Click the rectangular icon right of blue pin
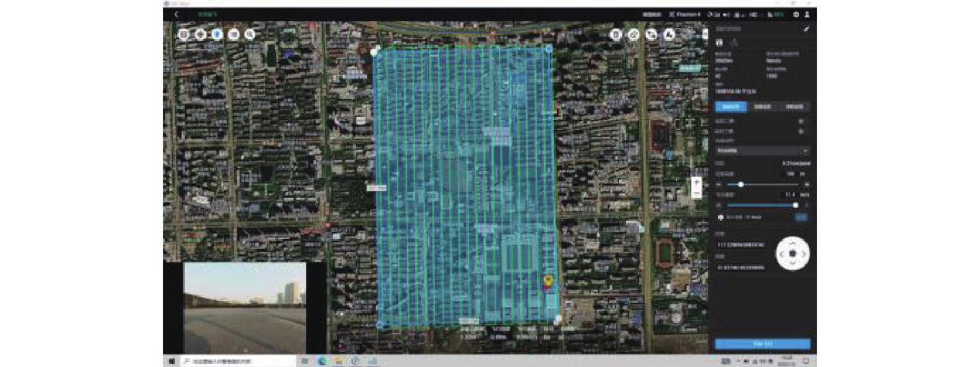The image size is (980, 367). (233, 34)
